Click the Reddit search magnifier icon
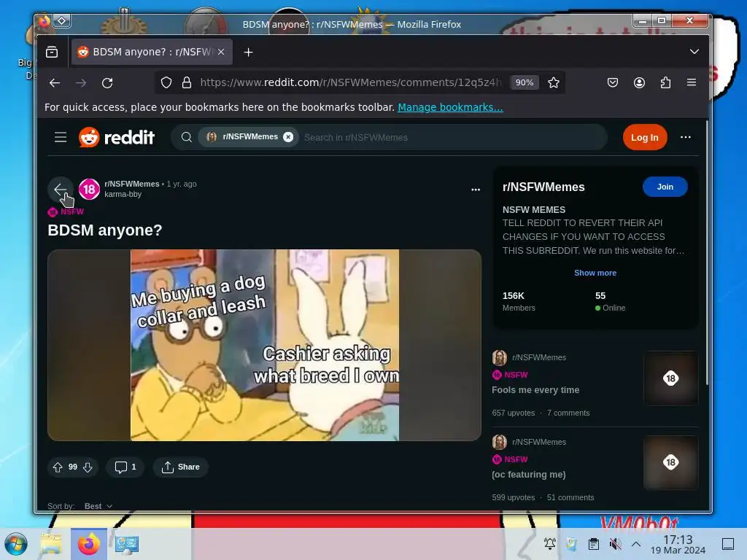The height and width of the screenshot is (560, 747). coord(187,138)
